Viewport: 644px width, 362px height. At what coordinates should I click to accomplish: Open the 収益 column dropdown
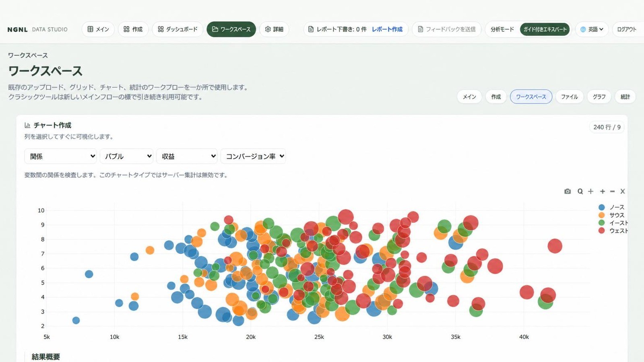click(x=187, y=156)
